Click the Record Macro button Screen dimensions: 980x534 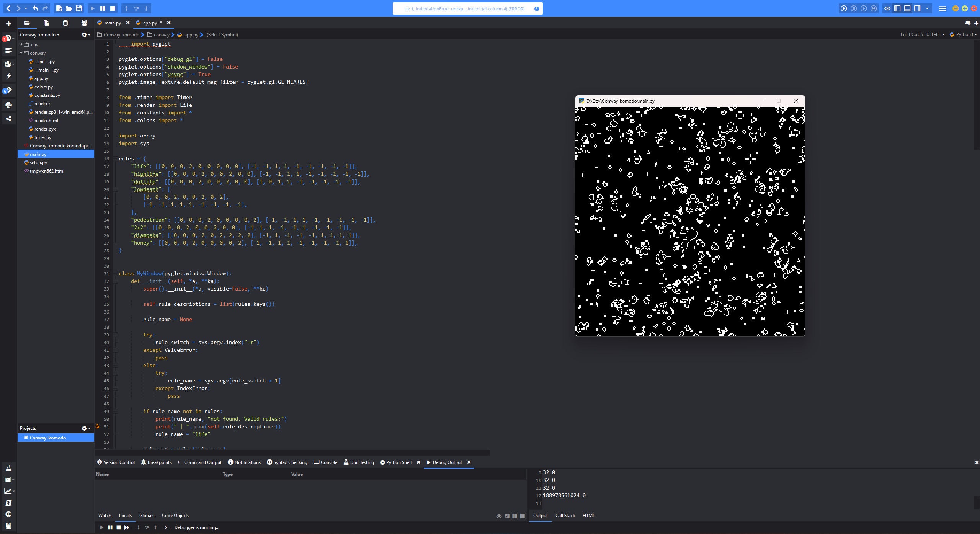[x=844, y=8]
